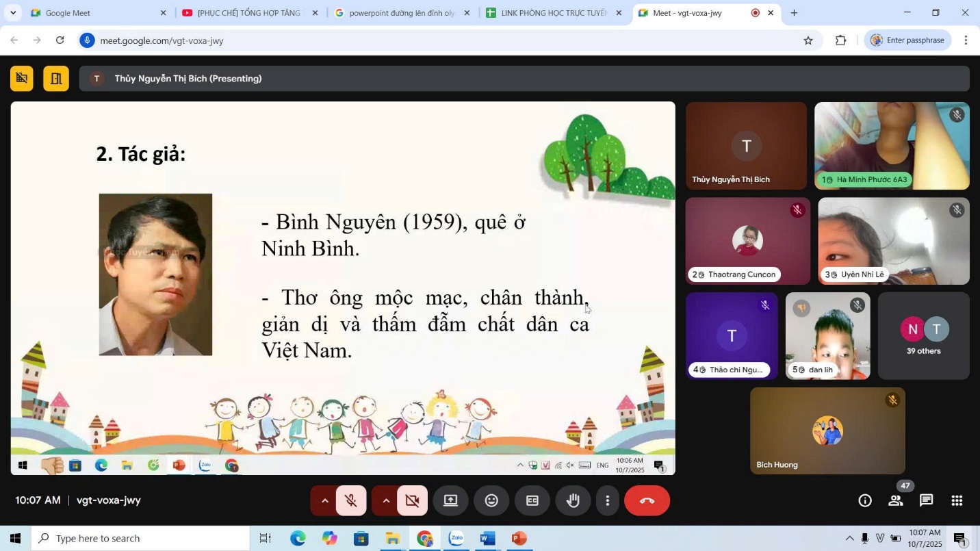Click the Enter passphrase profile button
The height and width of the screenshot is (551, 980).
coord(907,40)
